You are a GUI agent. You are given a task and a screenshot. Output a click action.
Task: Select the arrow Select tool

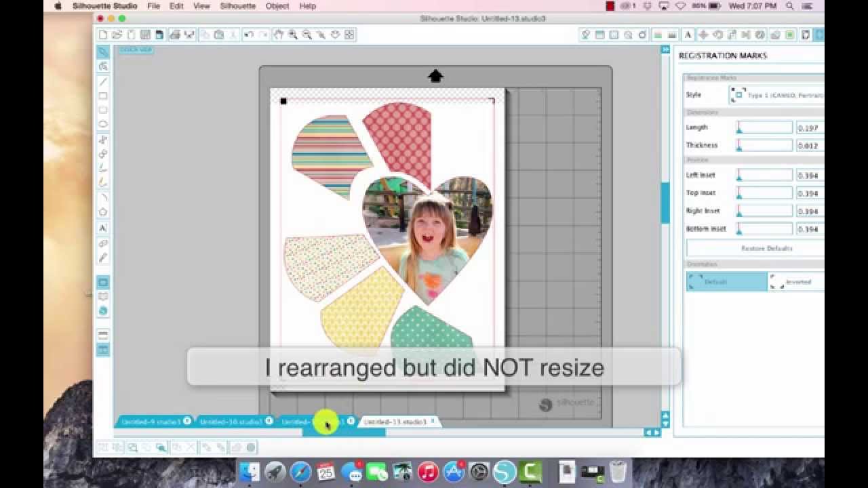[103, 52]
